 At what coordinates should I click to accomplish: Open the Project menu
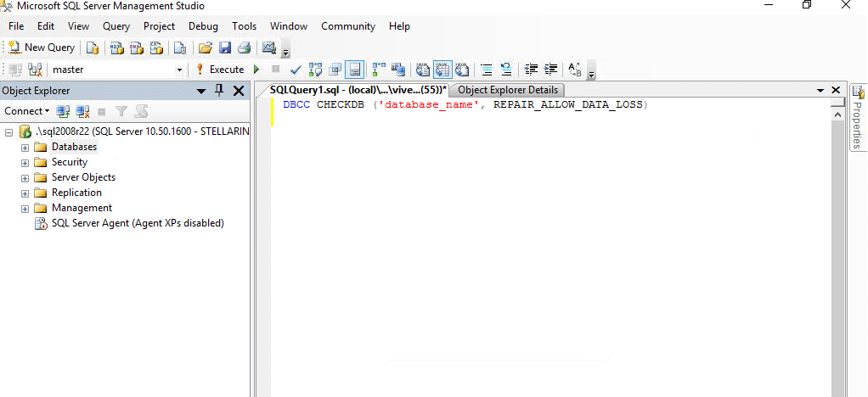(x=159, y=26)
